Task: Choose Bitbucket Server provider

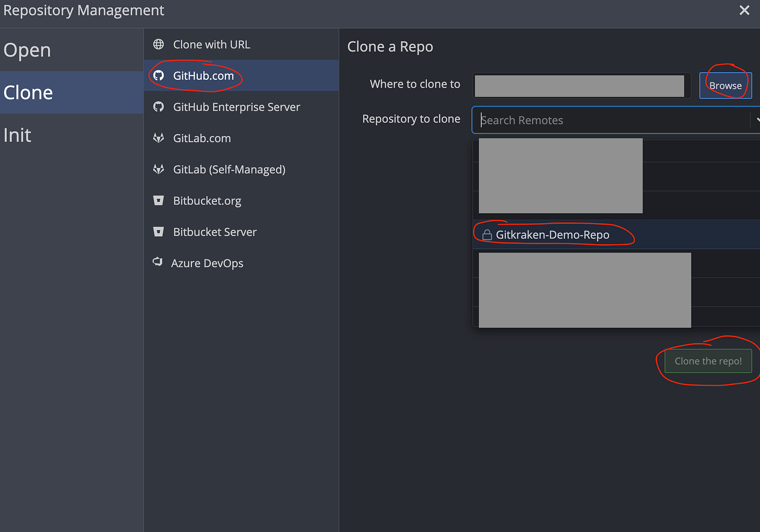Action: point(241,232)
